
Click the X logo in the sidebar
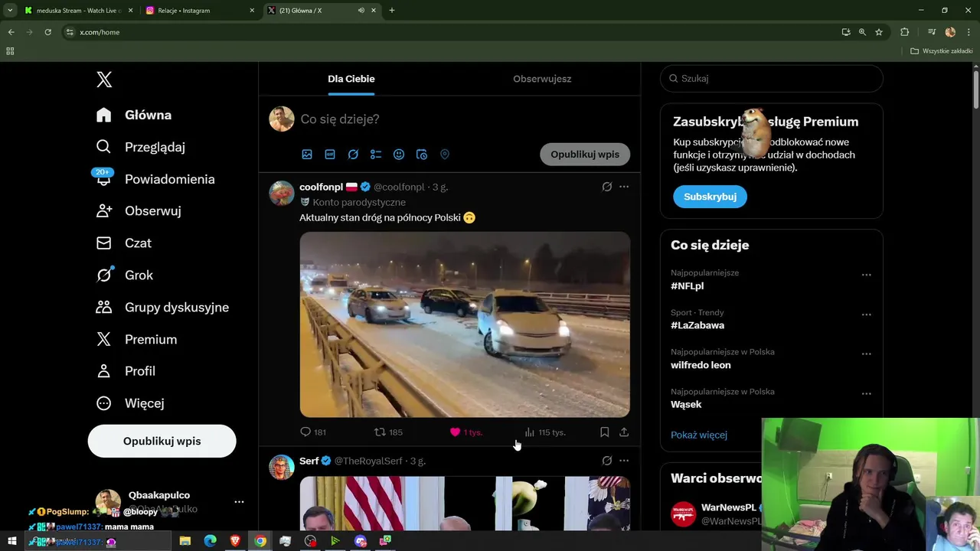(x=104, y=79)
